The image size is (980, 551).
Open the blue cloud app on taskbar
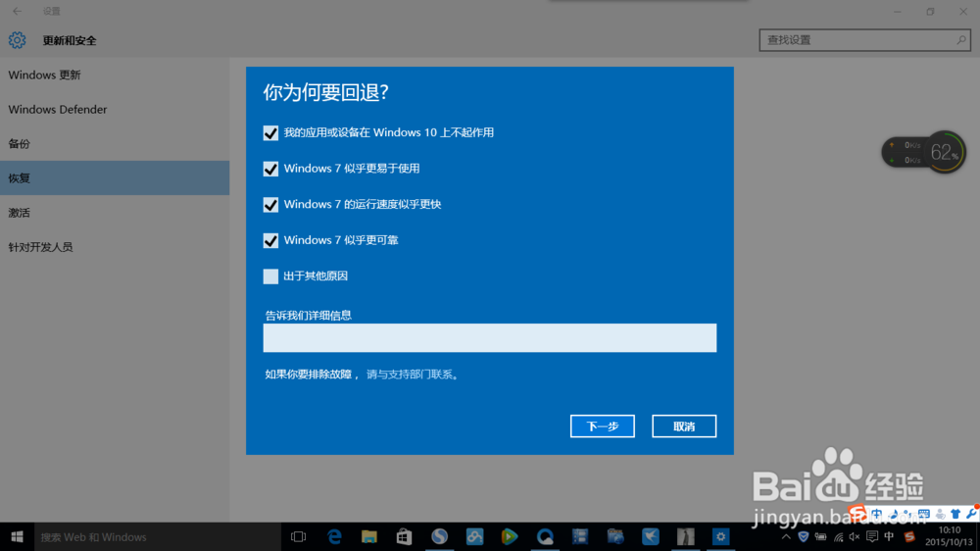click(x=474, y=537)
